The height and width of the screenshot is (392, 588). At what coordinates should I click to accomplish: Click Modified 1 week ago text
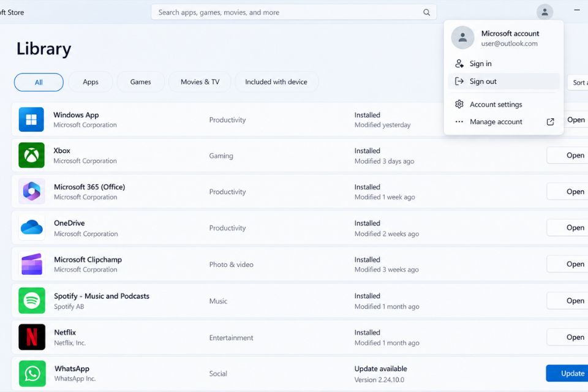point(385,197)
